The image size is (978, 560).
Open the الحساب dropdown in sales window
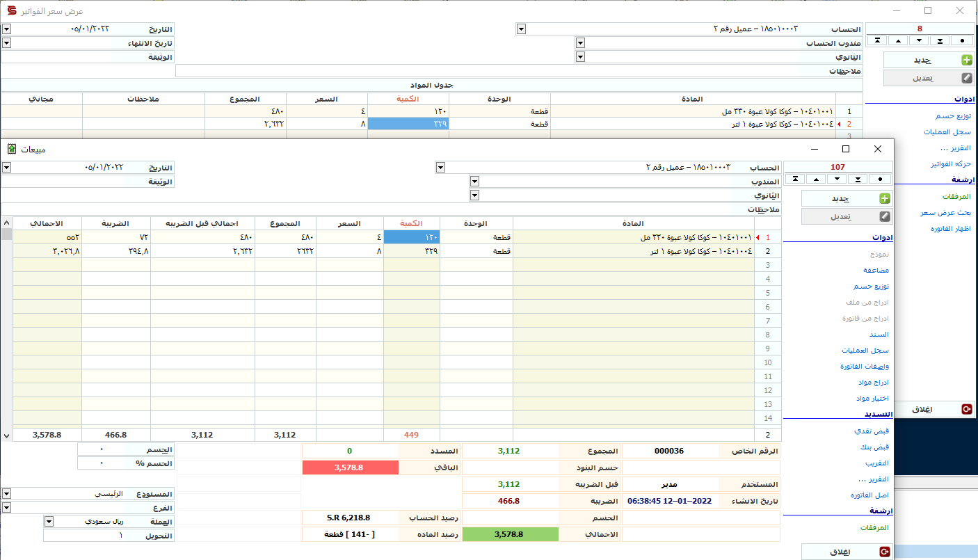coord(440,168)
